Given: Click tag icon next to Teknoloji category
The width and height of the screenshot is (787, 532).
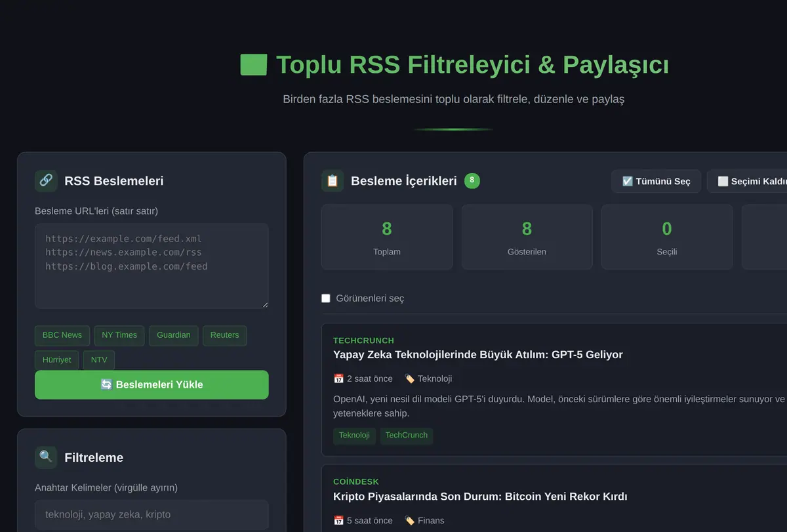Looking at the screenshot, I should (409, 379).
